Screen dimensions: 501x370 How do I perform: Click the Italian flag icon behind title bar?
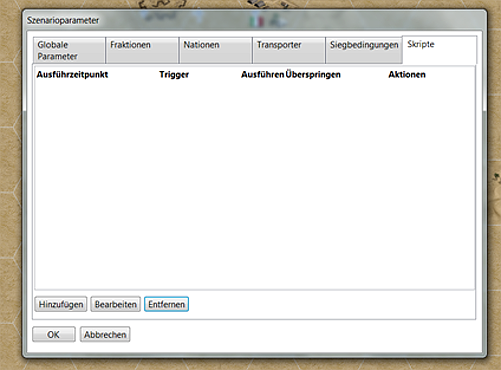pyautogui.click(x=257, y=21)
